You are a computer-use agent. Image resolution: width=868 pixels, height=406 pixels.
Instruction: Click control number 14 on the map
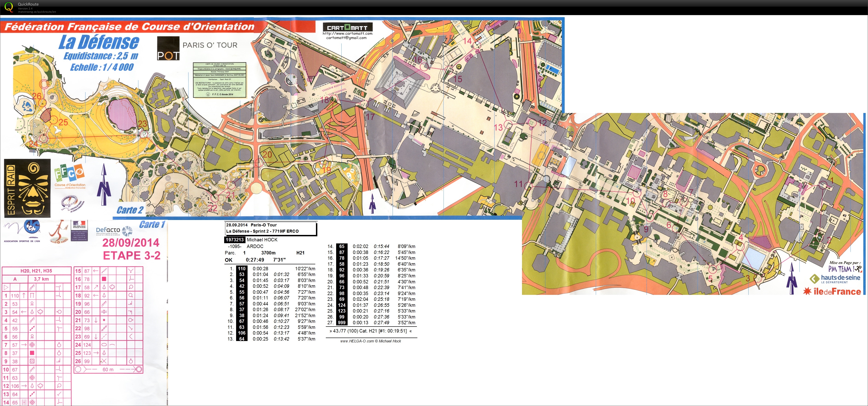pyautogui.click(x=467, y=41)
